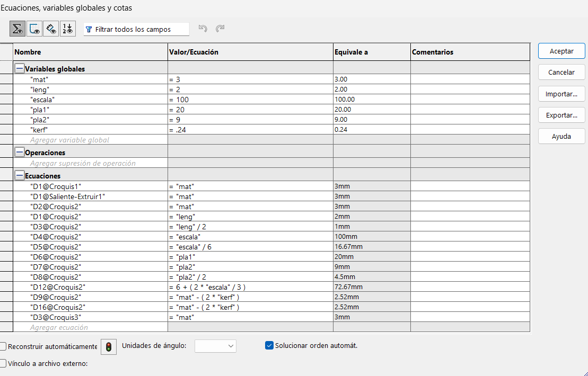Click the Importar... button
Screen dimensions: 588x376
(561, 94)
